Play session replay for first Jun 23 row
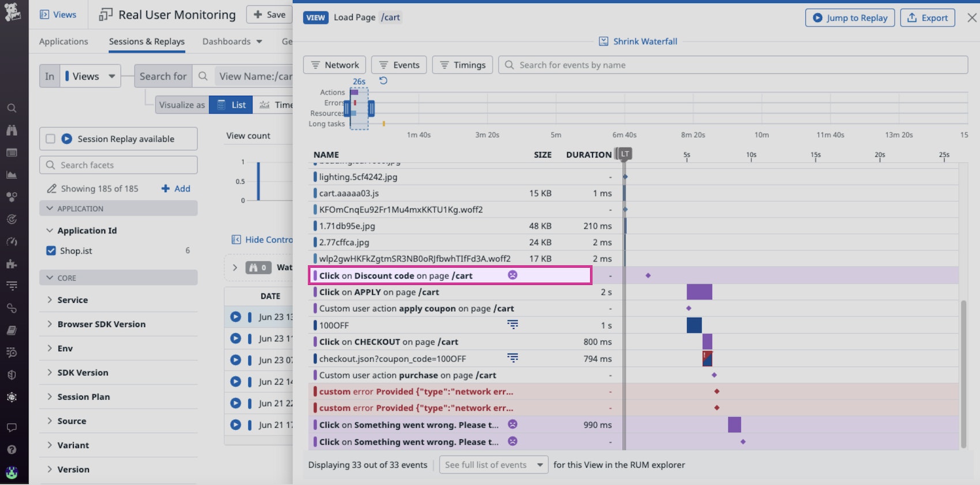This screenshot has height=485, width=980. (x=235, y=317)
